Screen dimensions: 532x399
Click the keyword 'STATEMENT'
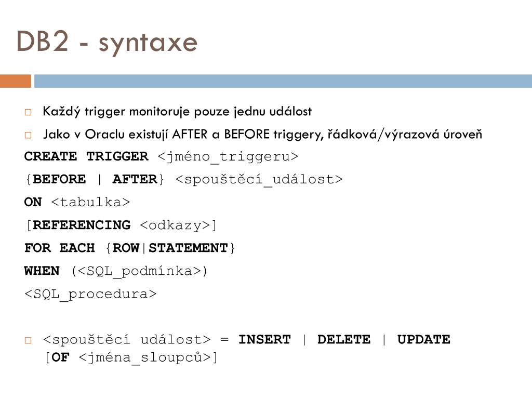(x=188, y=248)
